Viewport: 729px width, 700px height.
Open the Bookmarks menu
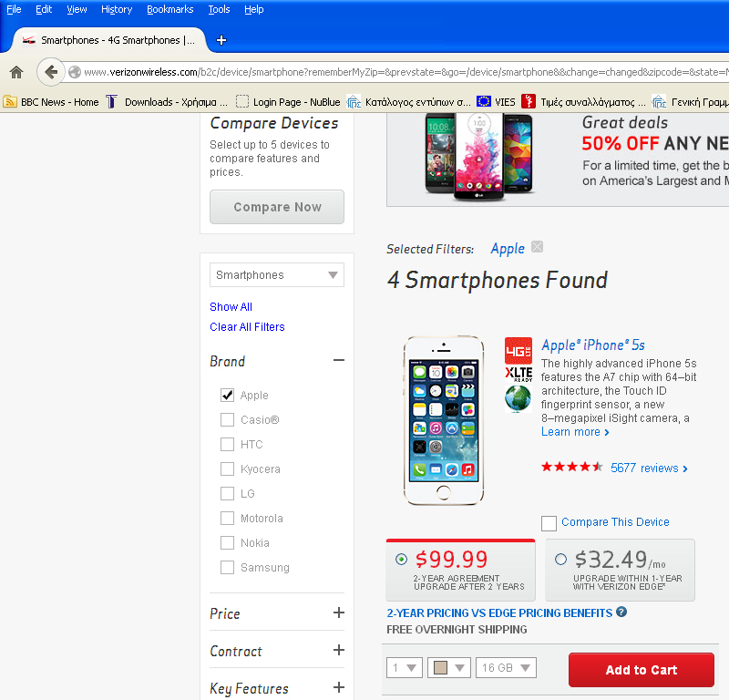170,9
